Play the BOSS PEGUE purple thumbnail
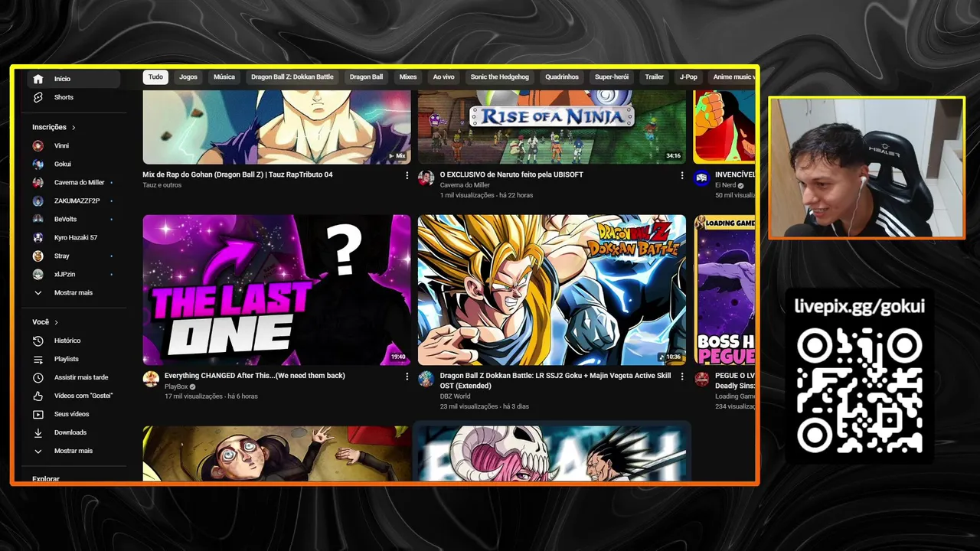This screenshot has height=551, width=980. pyautogui.click(x=724, y=289)
